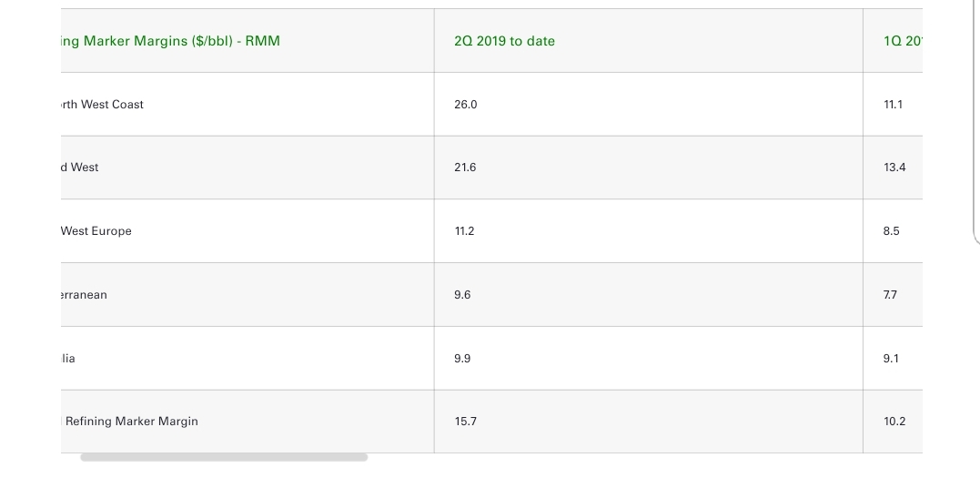Select the 11.1 value in the 1Q column

(894, 105)
